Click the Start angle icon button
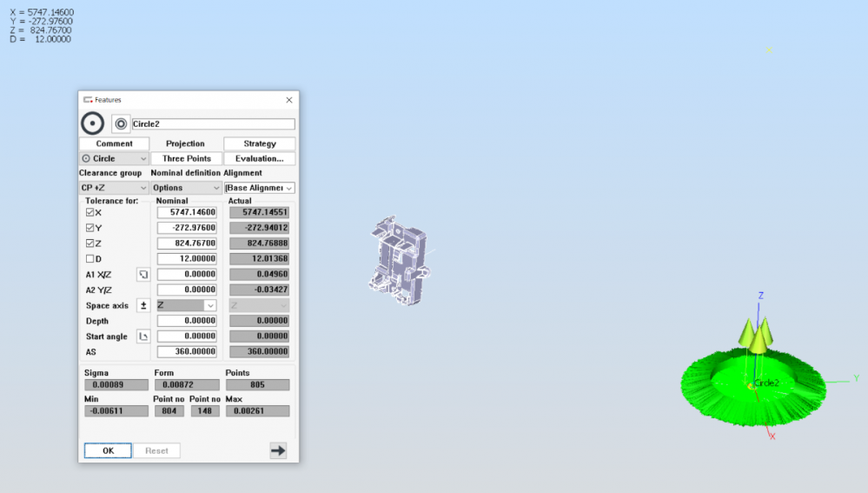The width and height of the screenshot is (868, 493). (143, 336)
